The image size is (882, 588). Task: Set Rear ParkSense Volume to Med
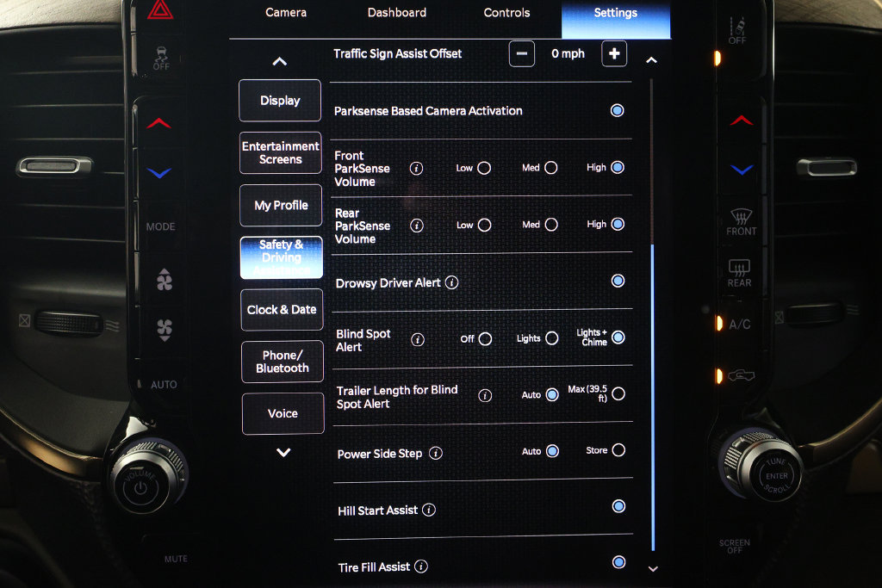[x=551, y=225]
